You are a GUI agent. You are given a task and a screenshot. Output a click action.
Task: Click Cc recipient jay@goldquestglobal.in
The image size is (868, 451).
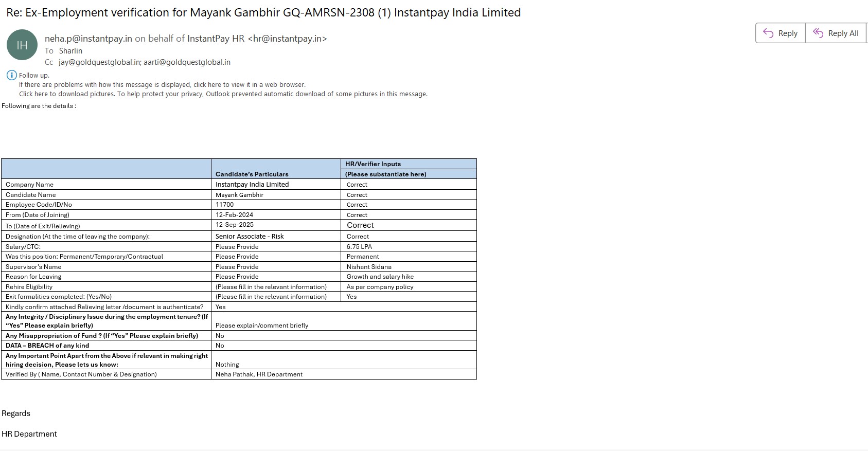(x=100, y=62)
